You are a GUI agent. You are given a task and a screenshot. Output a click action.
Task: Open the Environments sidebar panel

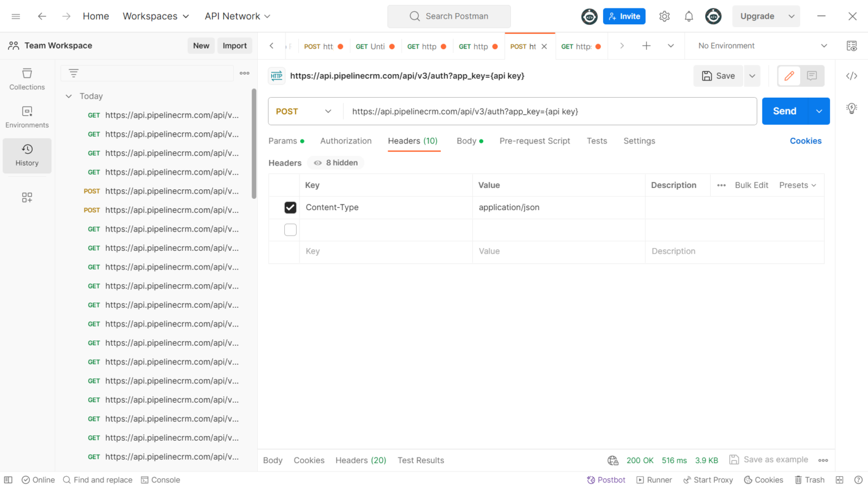coord(27,117)
